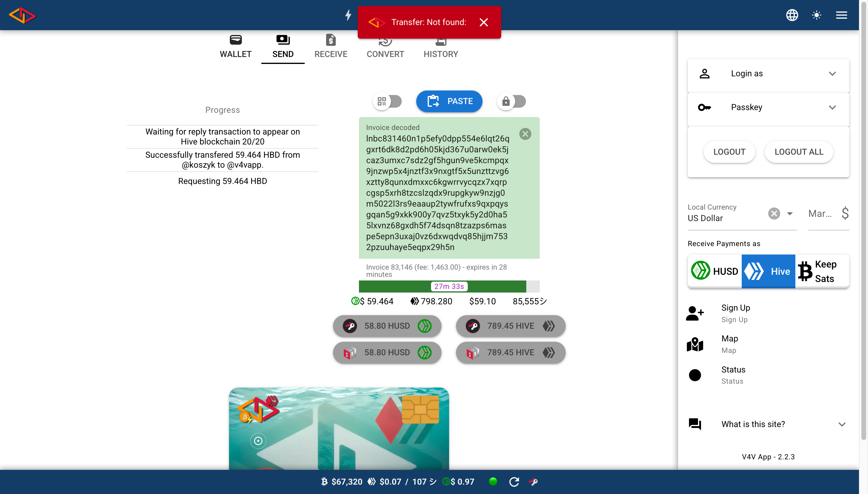Clear the decoded invoice with X icon

(525, 134)
